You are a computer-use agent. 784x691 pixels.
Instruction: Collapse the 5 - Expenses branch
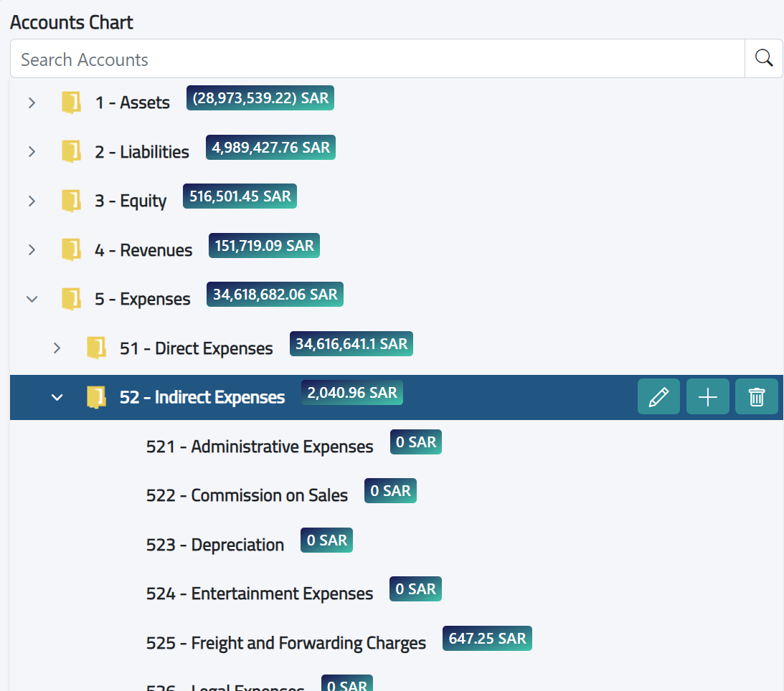(x=32, y=299)
